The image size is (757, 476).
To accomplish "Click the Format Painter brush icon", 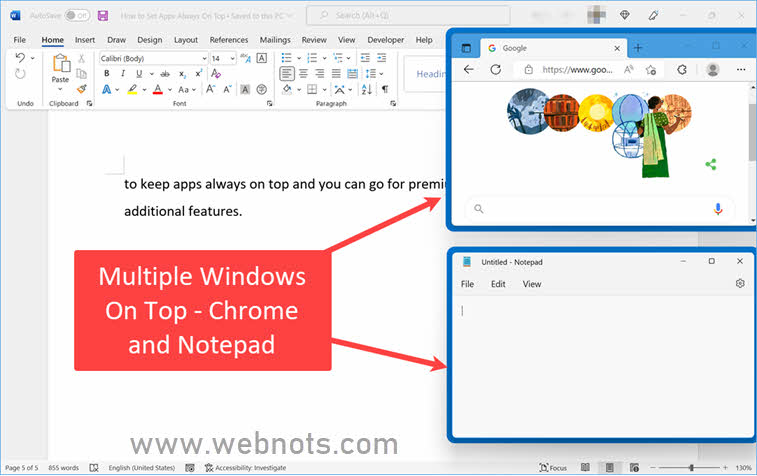I will 81,89.
